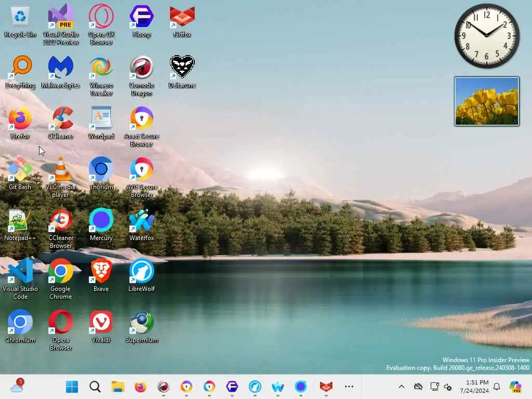Select the Everything search shortcut
Screen dimensions: 532x399
(x=20, y=72)
